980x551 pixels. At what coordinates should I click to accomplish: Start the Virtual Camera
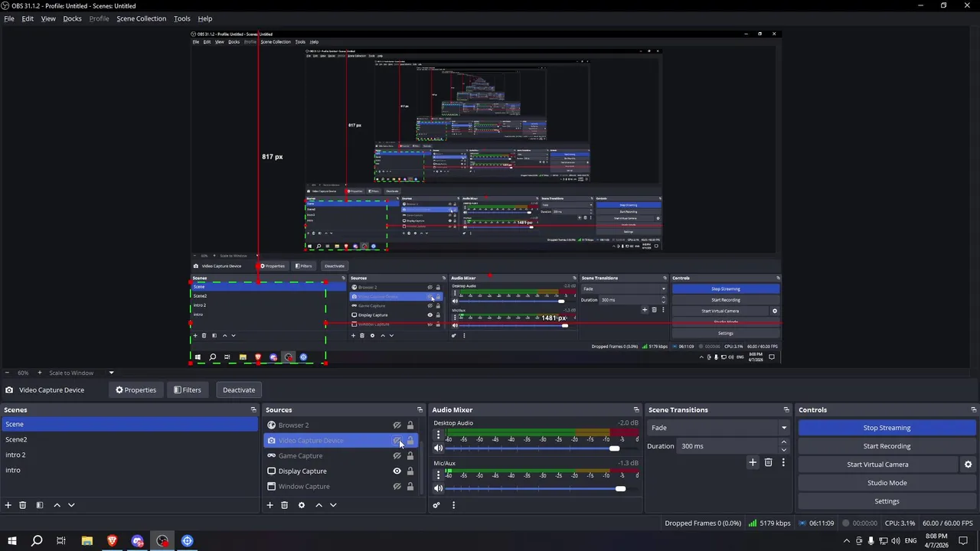tap(877, 465)
